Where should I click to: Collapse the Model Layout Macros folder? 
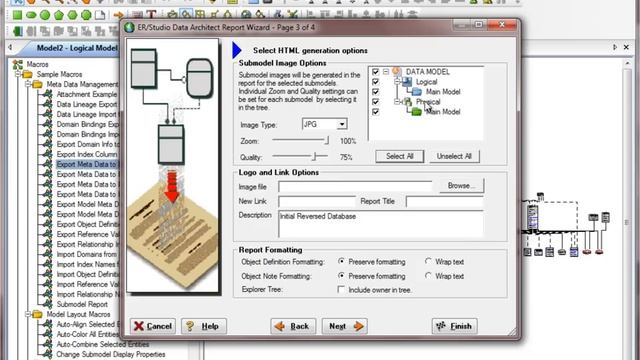28,314
